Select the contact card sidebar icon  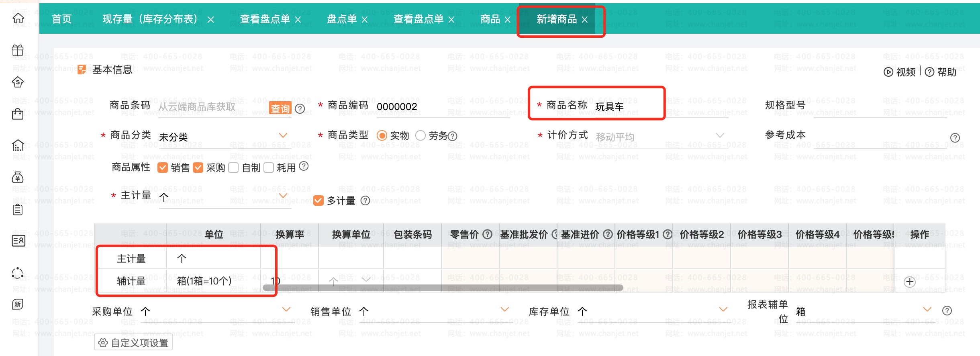[x=18, y=241]
